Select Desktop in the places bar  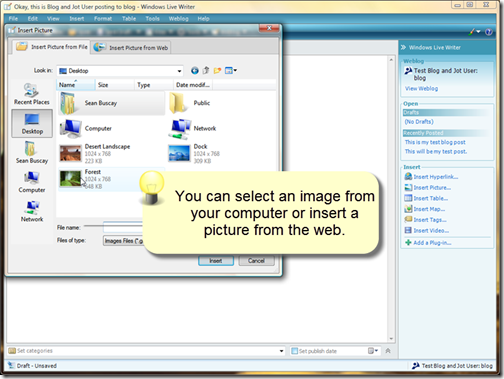click(32, 123)
